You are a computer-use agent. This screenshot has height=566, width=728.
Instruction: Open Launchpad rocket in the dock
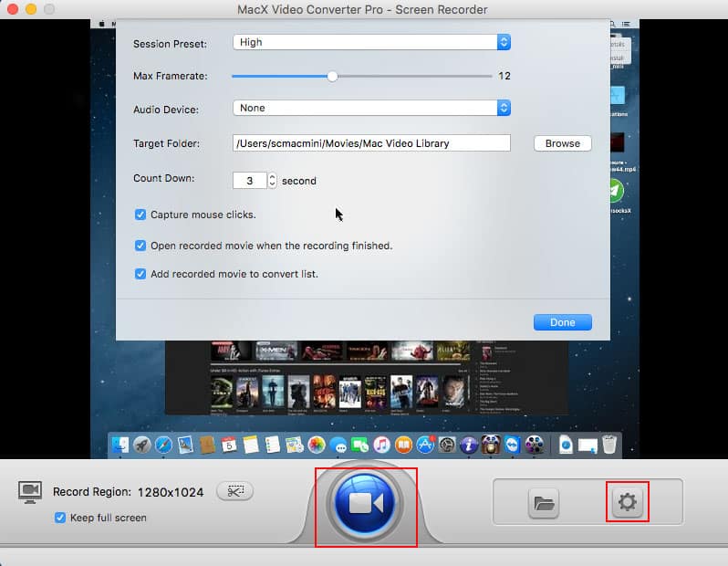click(x=142, y=445)
